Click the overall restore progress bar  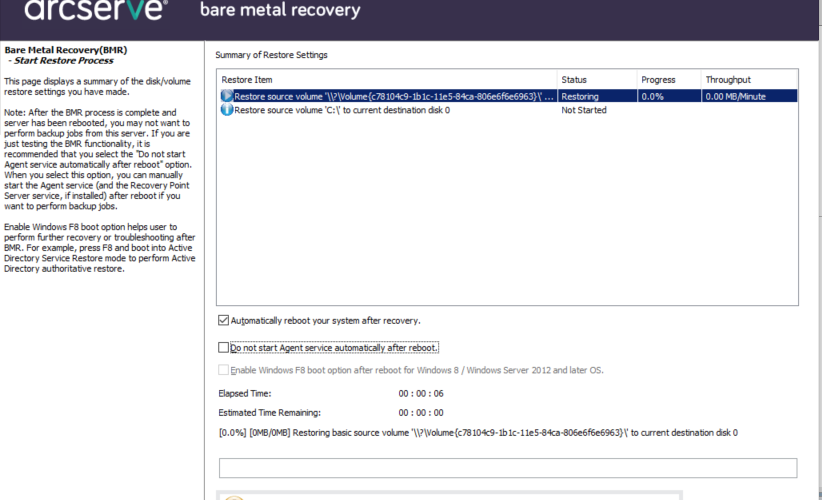(x=508, y=468)
